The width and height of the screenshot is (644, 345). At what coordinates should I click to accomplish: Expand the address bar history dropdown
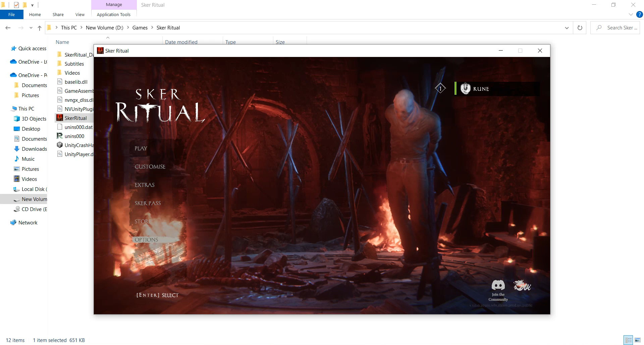(567, 28)
